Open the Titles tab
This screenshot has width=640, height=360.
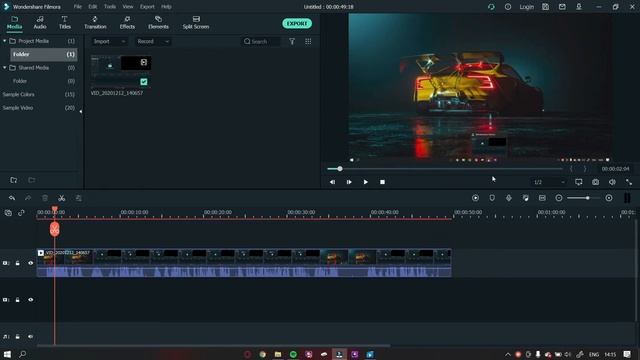point(64,23)
